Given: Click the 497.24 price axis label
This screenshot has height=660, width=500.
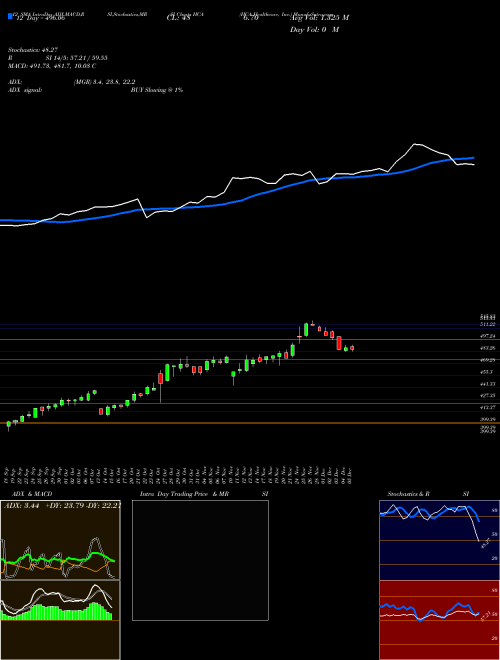Looking at the screenshot, I should point(489,336).
